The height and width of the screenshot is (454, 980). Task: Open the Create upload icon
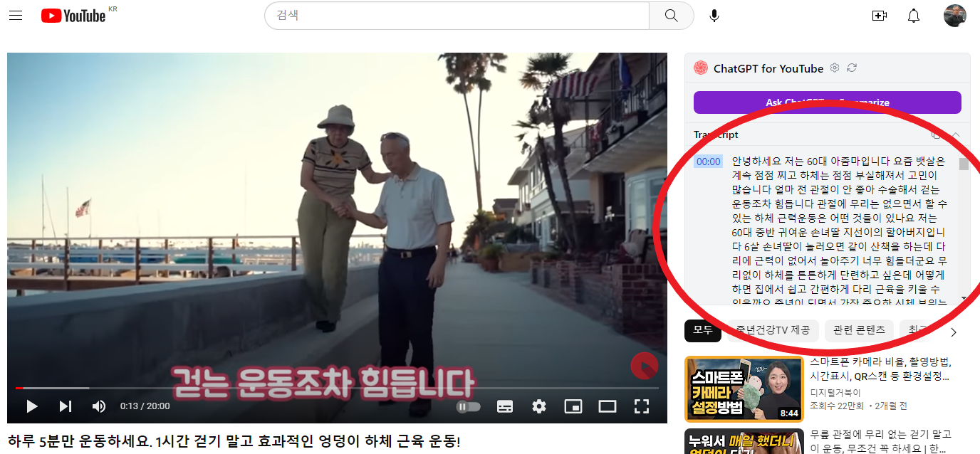coord(879,15)
